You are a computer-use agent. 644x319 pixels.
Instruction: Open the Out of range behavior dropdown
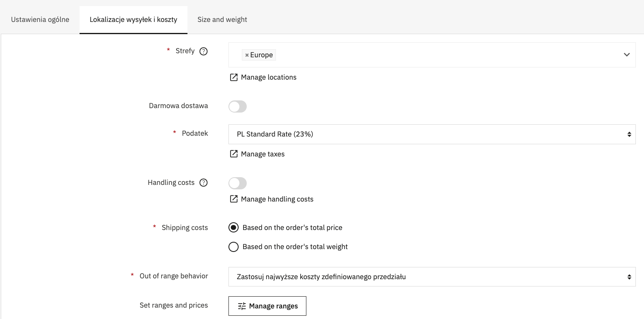(x=432, y=277)
